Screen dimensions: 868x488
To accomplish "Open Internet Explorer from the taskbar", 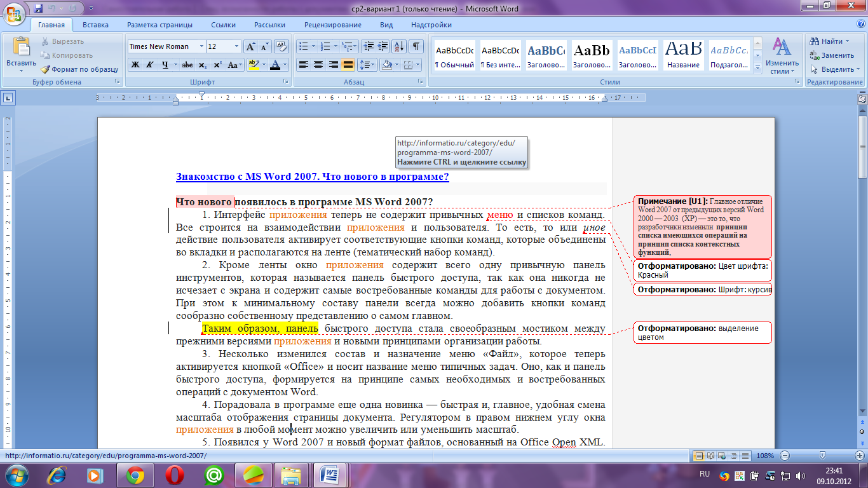I will click(57, 475).
